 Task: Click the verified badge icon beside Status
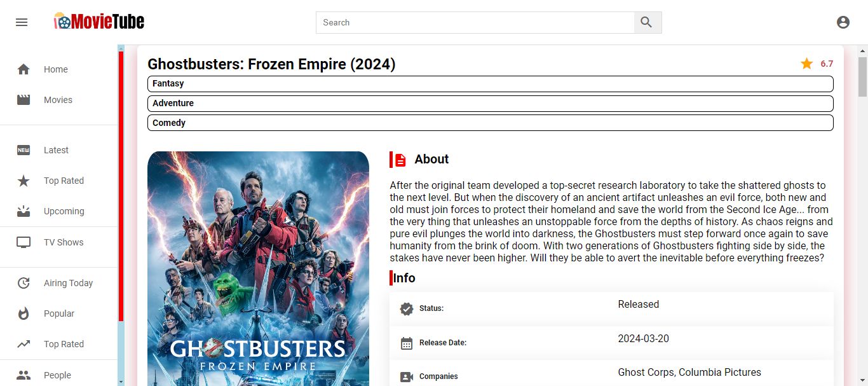click(407, 309)
